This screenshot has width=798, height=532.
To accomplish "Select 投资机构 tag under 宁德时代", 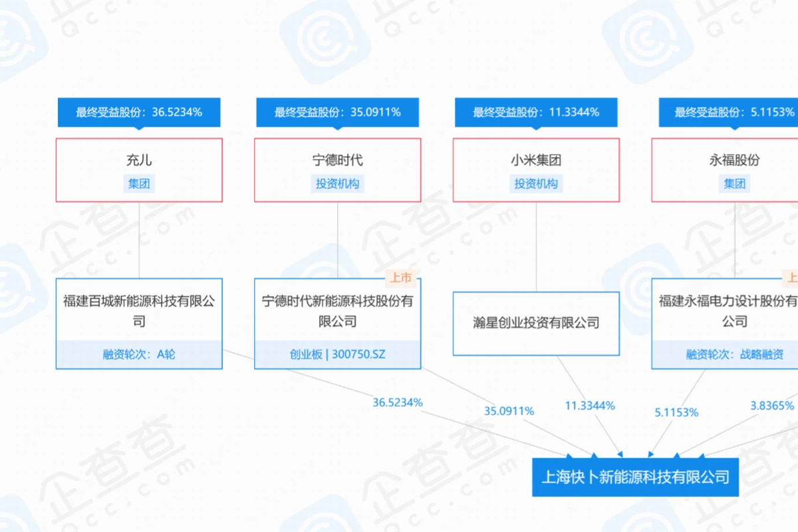I will 338,184.
